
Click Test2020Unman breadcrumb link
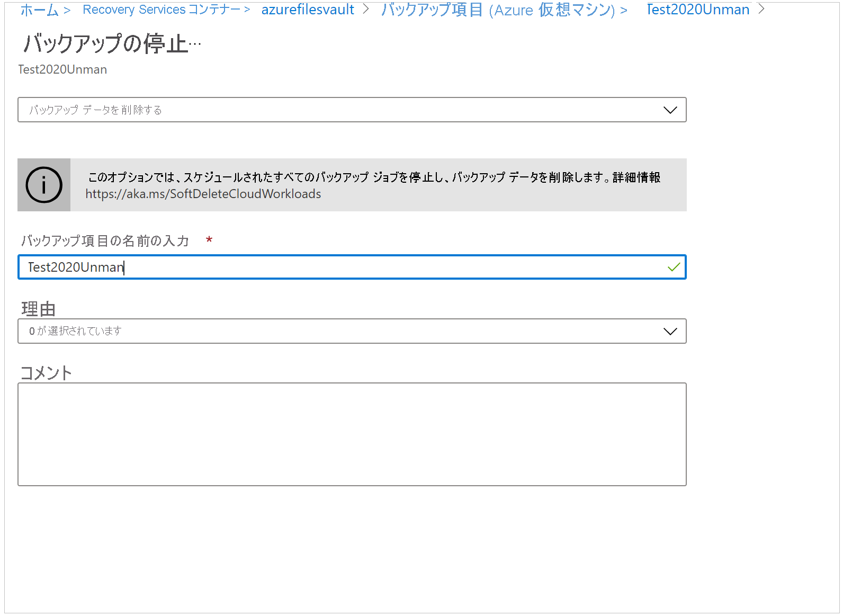pyautogui.click(x=698, y=10)
